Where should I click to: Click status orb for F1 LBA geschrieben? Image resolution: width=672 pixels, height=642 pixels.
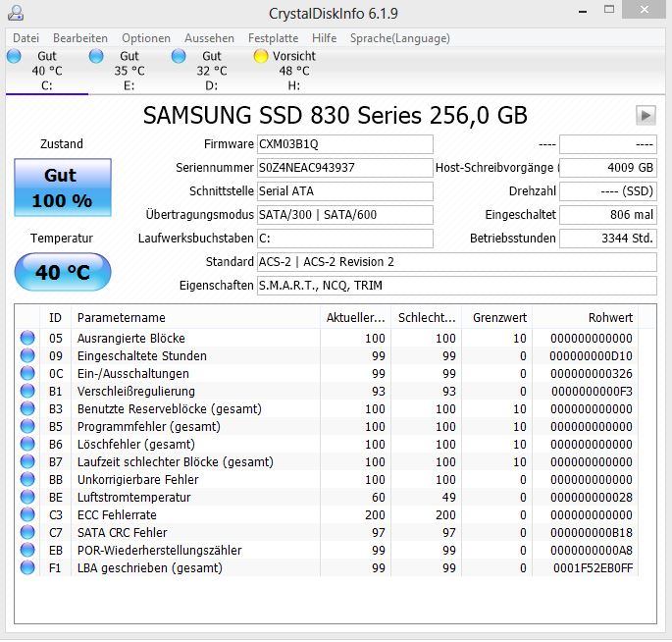tap(27, 567)
